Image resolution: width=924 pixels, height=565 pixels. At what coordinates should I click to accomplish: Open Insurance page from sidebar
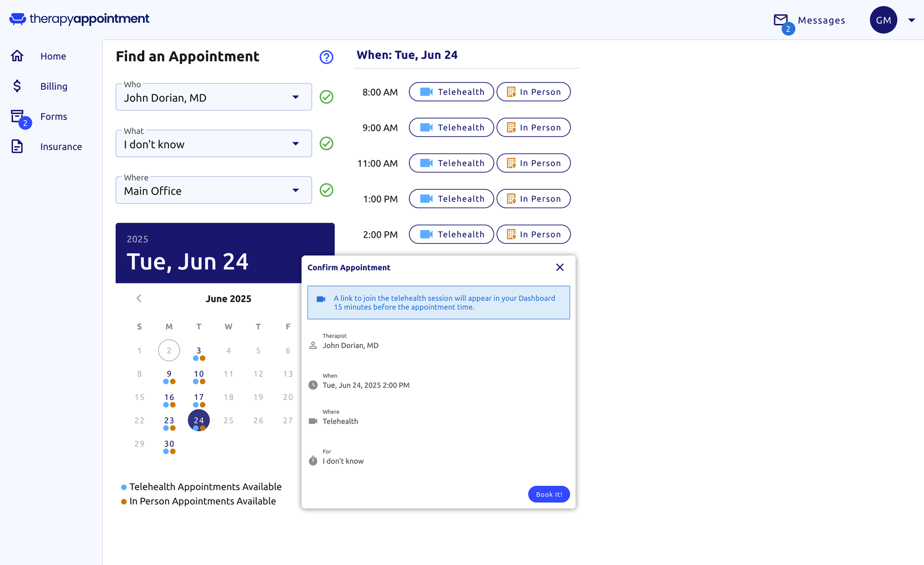(61, 147)
